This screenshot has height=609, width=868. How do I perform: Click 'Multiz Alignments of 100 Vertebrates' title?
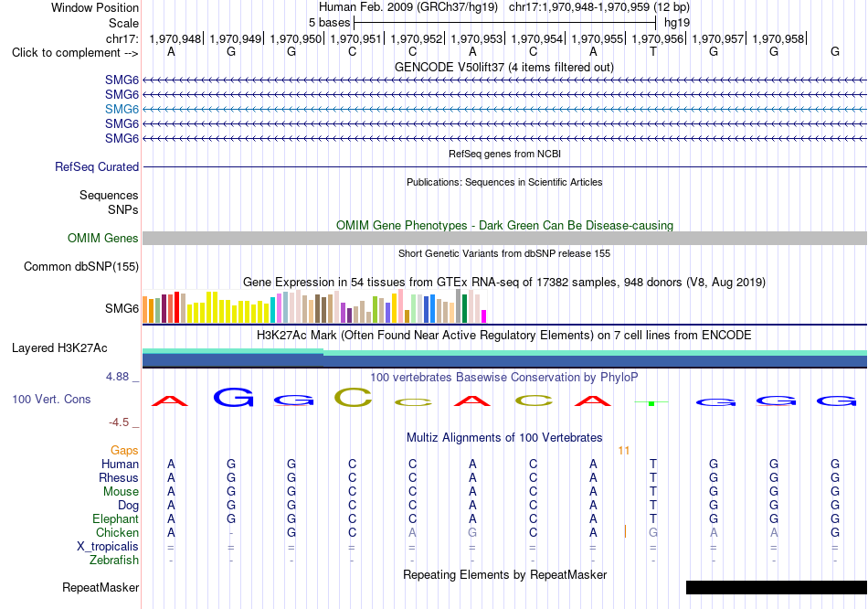(x=504, y=438)
